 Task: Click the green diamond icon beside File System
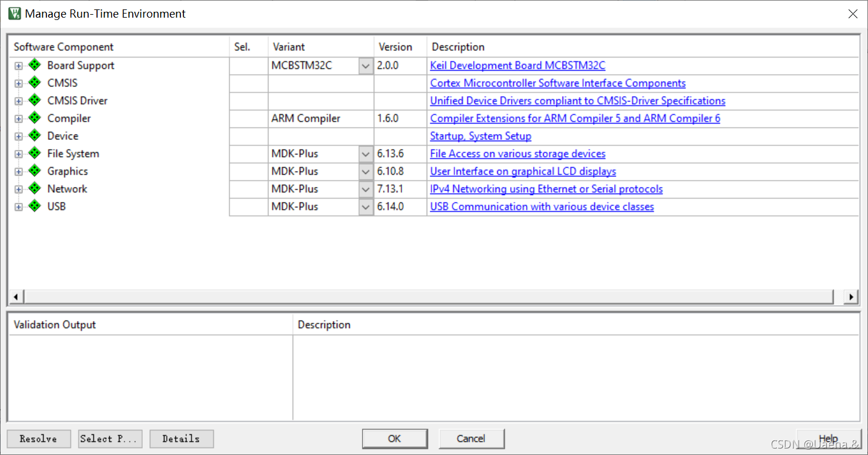(x=35, y=153)
